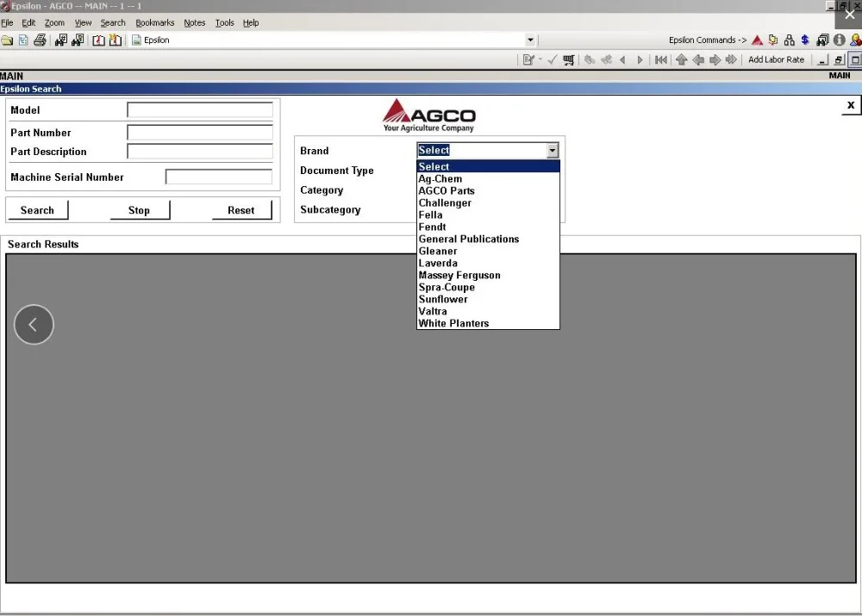Image resolution: width=862 pixels, height=616 pixels.
Task: Click the Part Number input field
Action: (200, 133)
